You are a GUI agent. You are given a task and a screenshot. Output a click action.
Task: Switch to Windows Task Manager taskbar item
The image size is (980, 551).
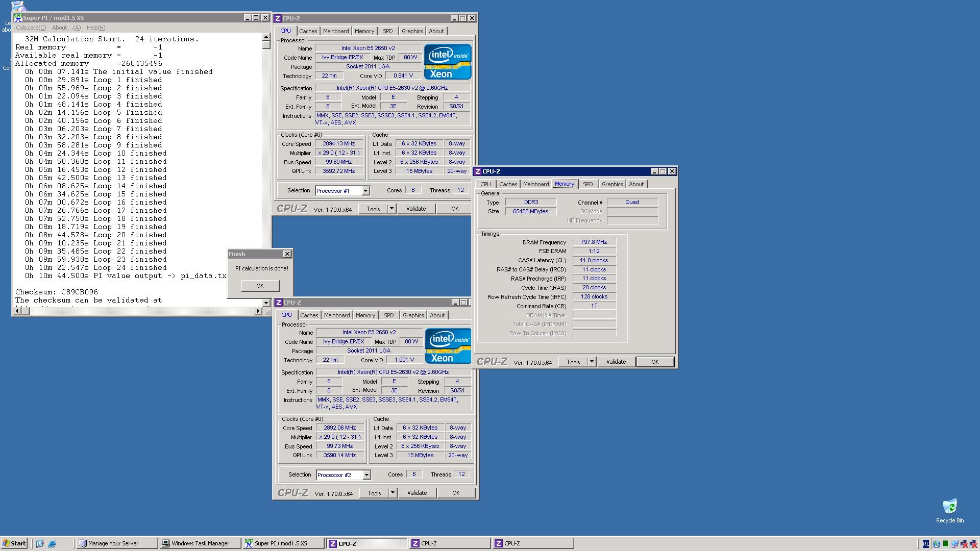coord(200,543)
